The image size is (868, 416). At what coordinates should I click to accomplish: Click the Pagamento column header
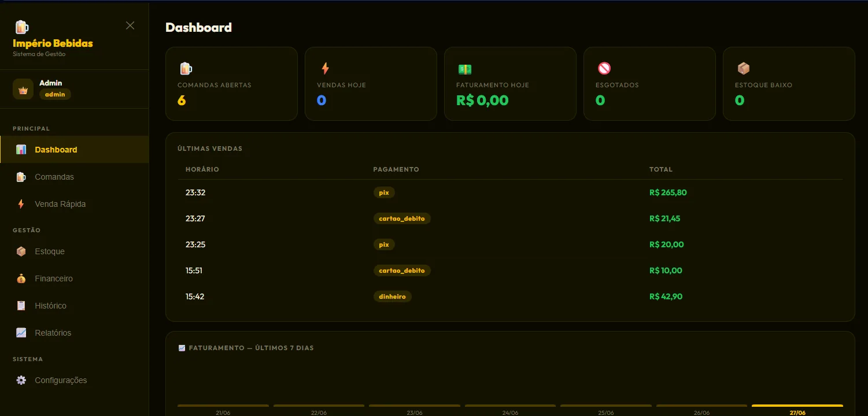[396, 169]
